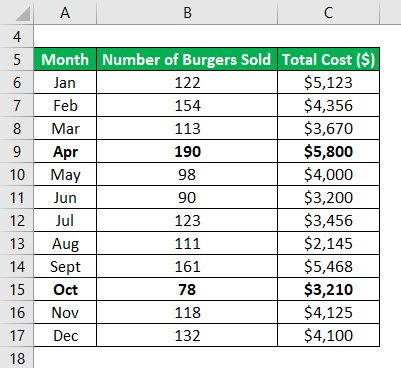This screenshot has height=368, width=401.
Task: Select the Jun cell
Action: point(65,197)
